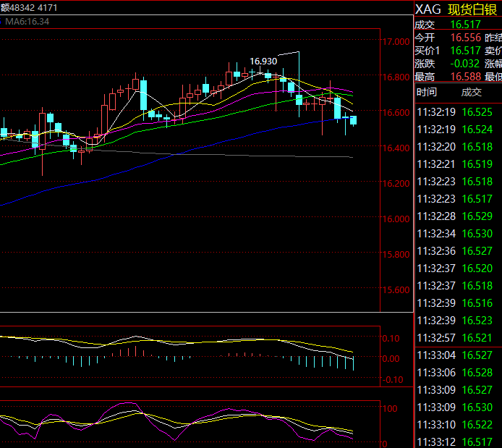Click the 时间 column header

pos(427,92)
